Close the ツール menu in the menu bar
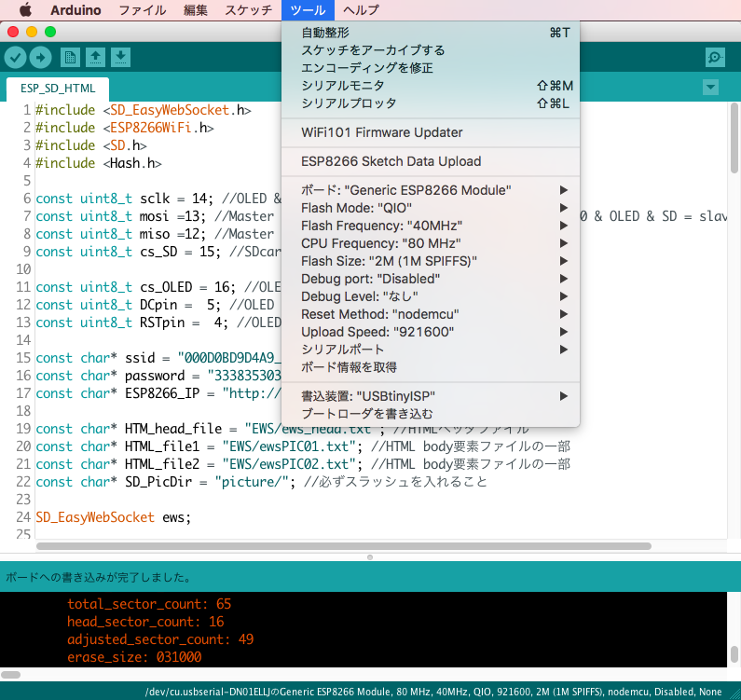 coord(308,10)
